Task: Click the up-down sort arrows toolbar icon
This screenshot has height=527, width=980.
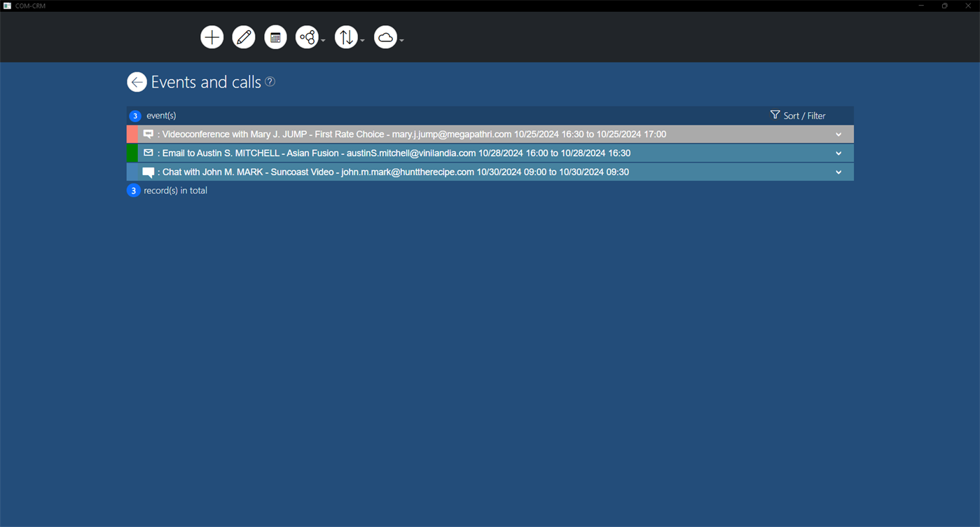Action: 347,36
